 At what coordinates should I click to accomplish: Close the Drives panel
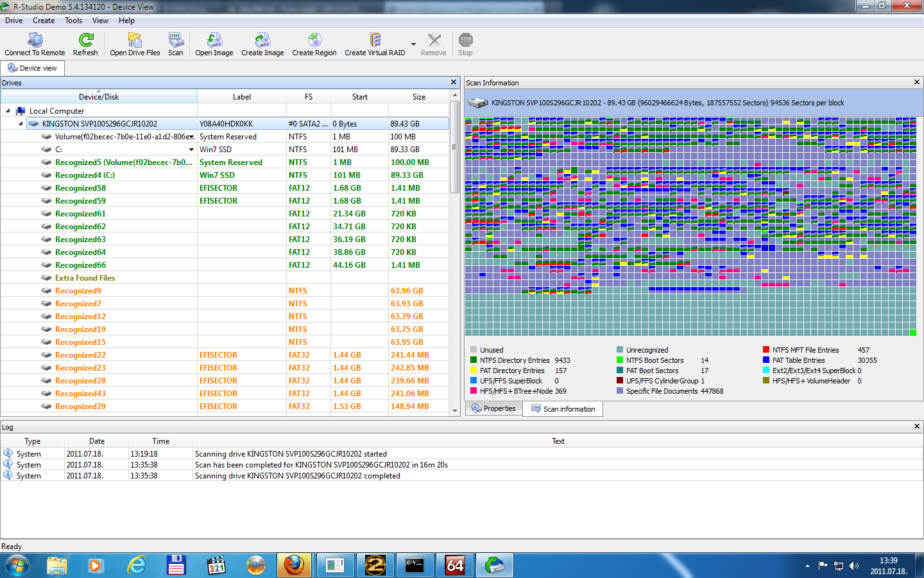tap(454, 82)
